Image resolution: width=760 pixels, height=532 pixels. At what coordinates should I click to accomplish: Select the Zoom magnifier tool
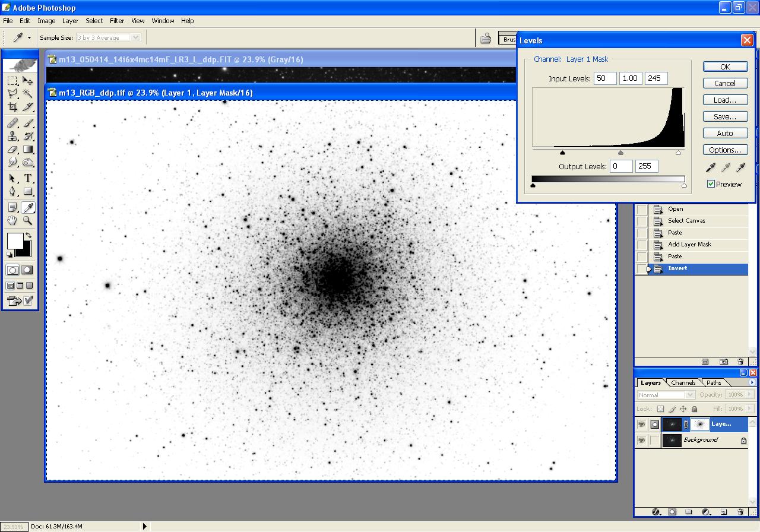28,221
